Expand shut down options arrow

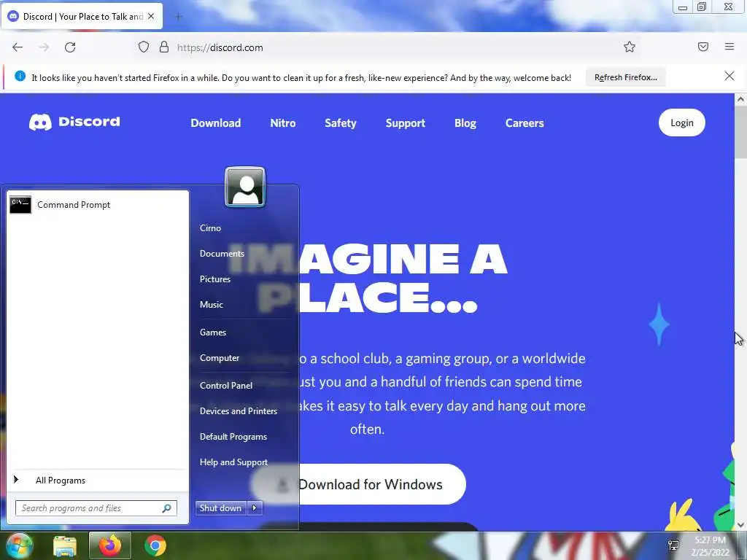click(x=255, y=508)
